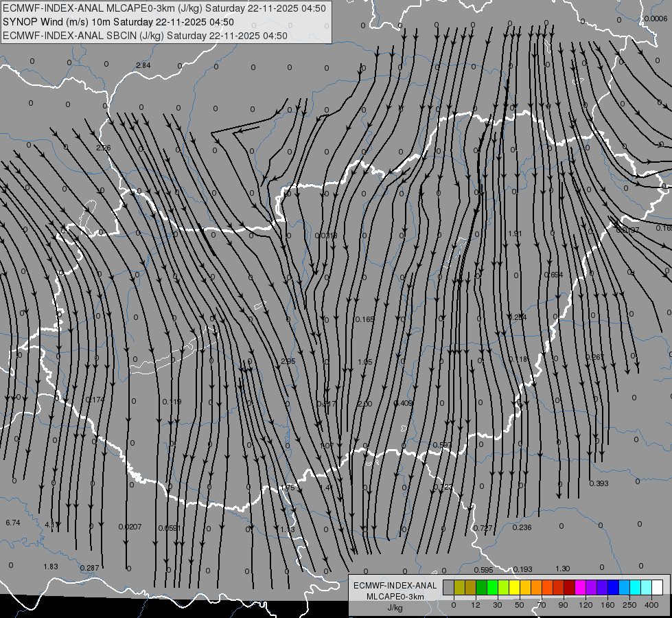This screenshot has width=672, height=618.
Task: Click the map value 0.287
Action: [89, 568]
